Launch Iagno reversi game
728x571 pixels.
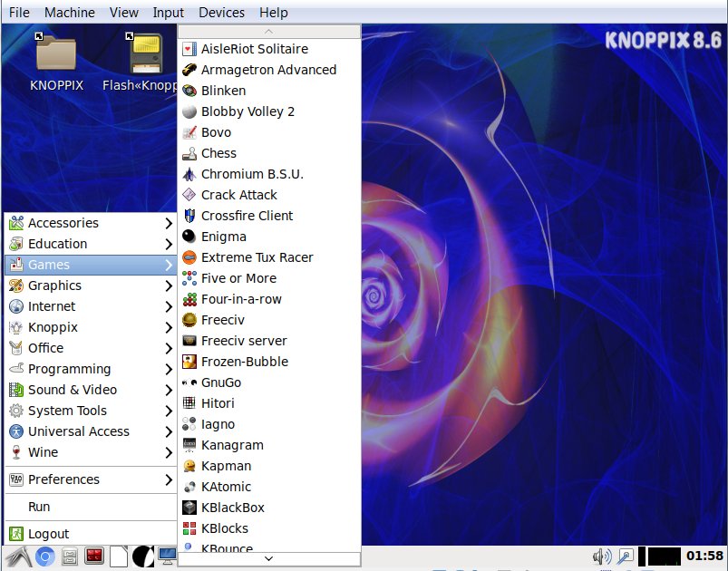(x=269, y=424)
